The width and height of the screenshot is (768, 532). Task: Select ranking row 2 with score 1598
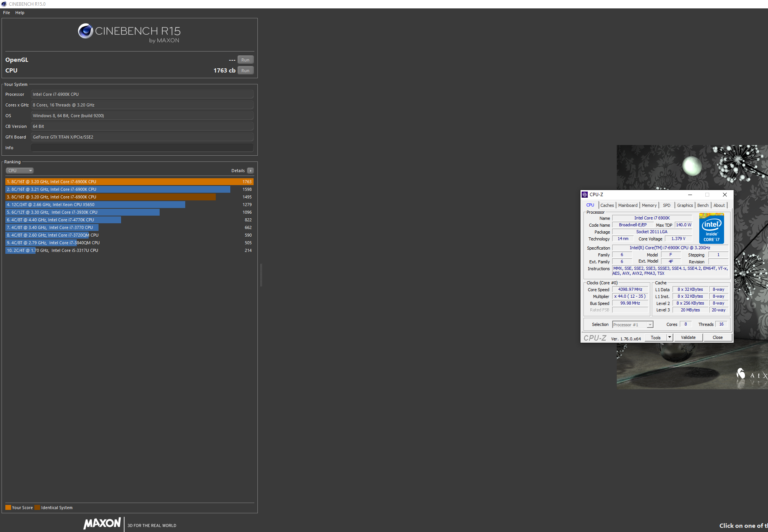click(129, 189)
